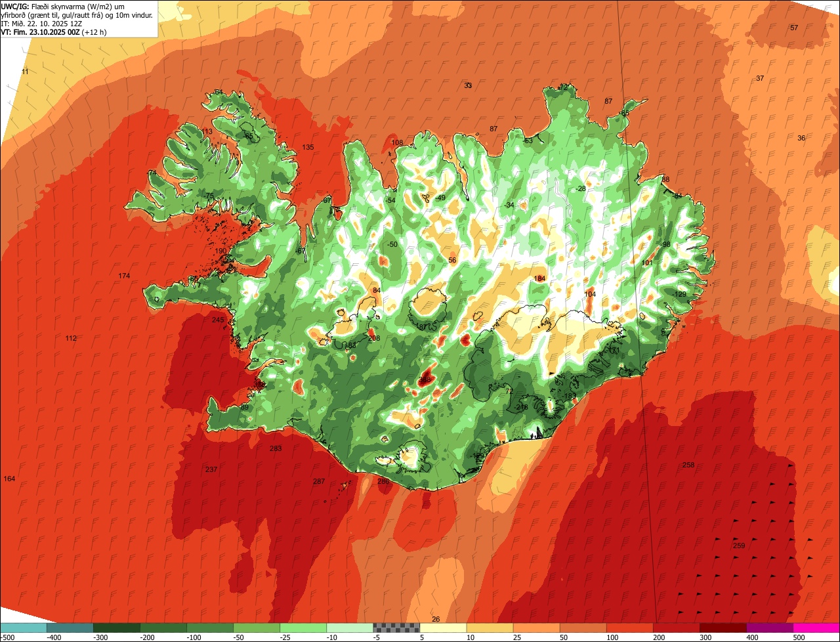Click the flux value -34 in the northern interior
The height and width of the screenshot is (642, 840).
[509, 205]
